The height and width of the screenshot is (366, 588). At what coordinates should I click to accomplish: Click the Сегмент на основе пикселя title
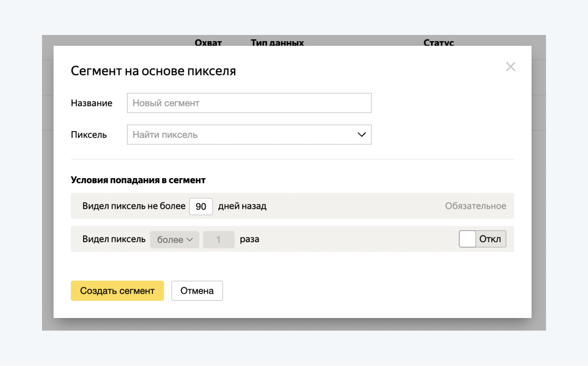click(153, 71)
